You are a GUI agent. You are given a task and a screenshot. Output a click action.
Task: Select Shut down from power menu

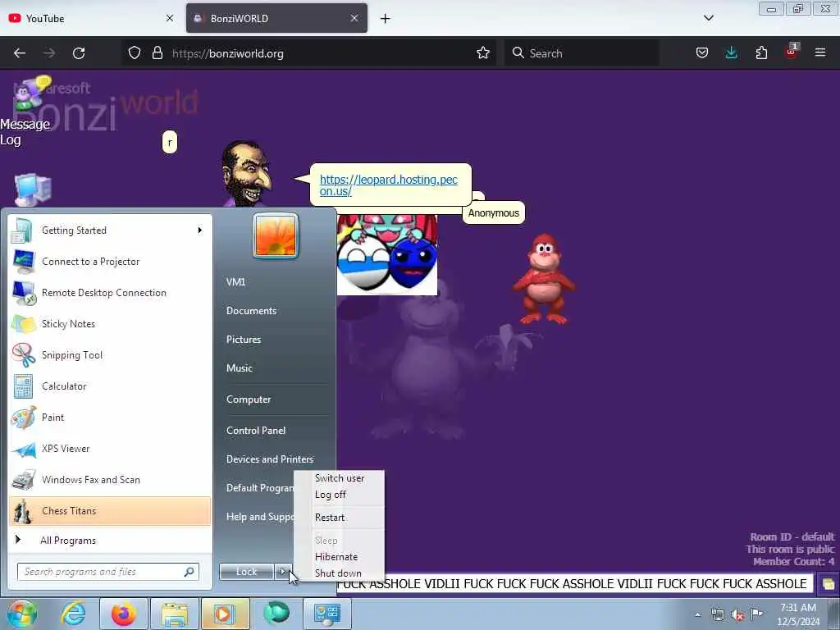click(339, 573)
